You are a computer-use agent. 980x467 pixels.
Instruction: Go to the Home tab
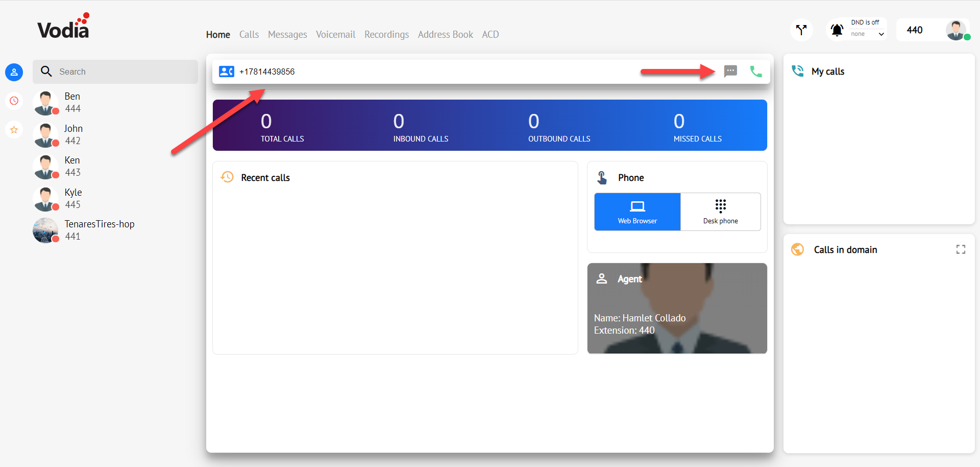(218, 35)
